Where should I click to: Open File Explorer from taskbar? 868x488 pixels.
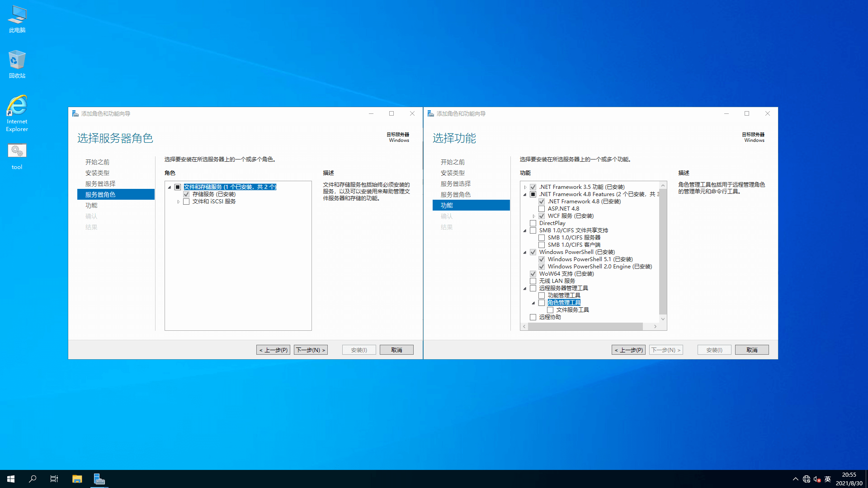pyautogui.click(x=77, y=479)
